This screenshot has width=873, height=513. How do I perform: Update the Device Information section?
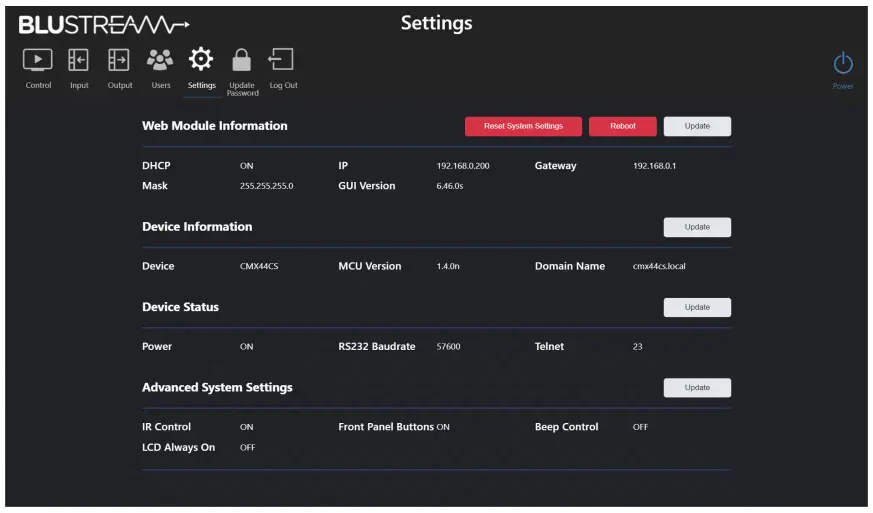(x=697, y=227)
